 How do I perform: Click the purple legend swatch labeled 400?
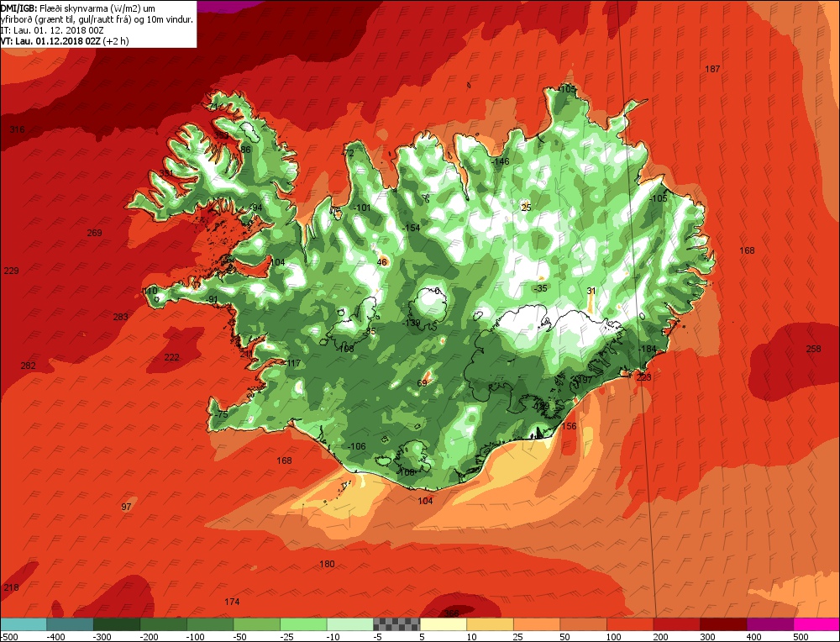click(x=769, y=624)
